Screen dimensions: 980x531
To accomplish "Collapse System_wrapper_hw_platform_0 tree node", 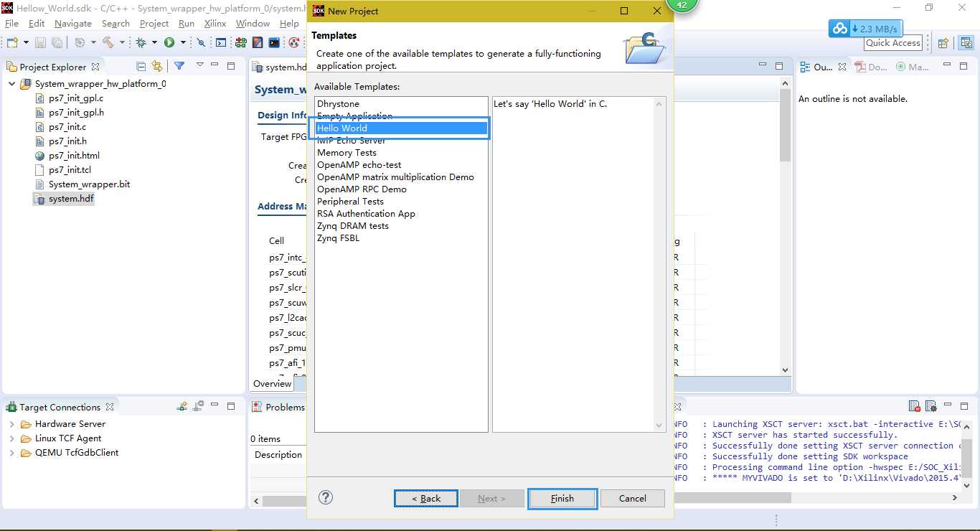I will point(11,83).
